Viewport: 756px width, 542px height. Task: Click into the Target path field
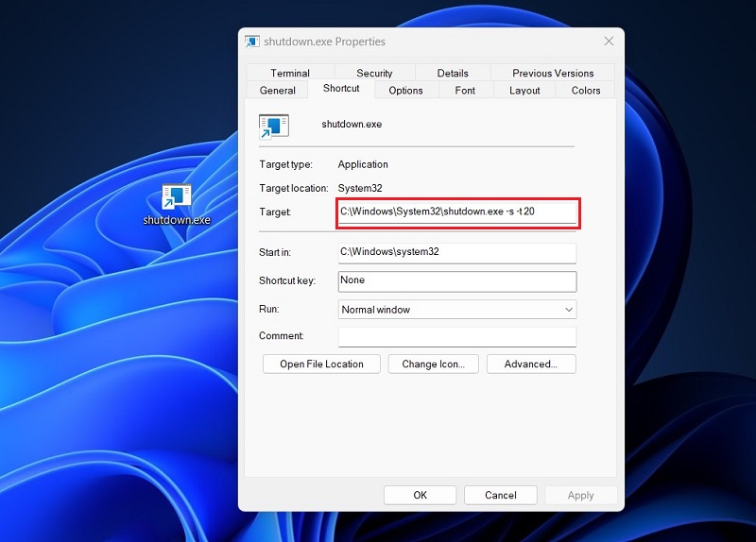(x=457, y=212)
